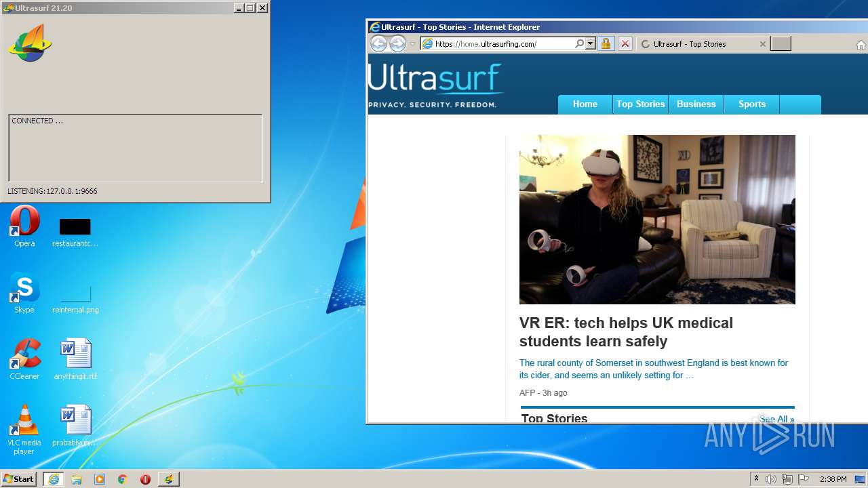The height and width of the screenshot is (488, 868).
Task: Minimize the Ultrasurf 21.20 window
Action: pos(239,8)
